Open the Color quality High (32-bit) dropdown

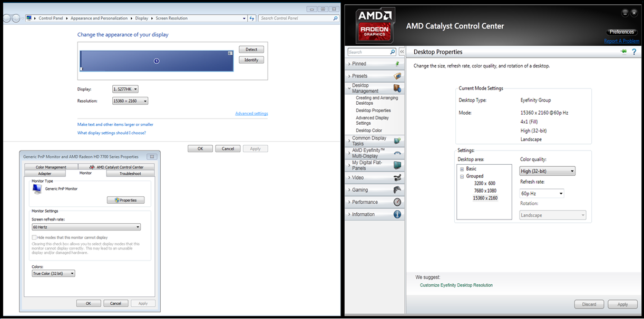coord(547,171)
